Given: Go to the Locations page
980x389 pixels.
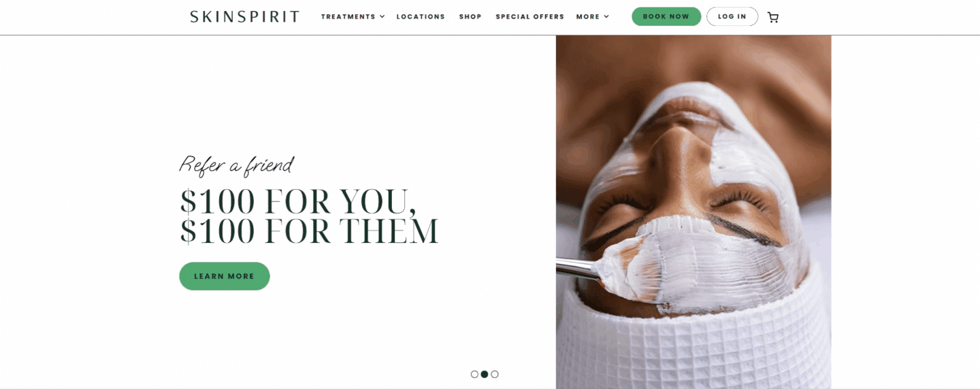Looking at the screenshot, I should [x=421, y=16].
